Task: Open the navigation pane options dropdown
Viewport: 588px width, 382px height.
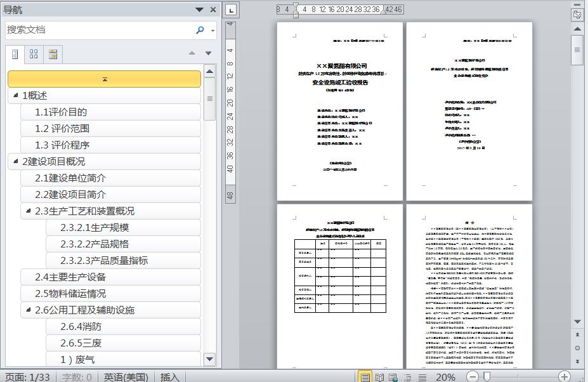Action: click(x=199, y=10)
